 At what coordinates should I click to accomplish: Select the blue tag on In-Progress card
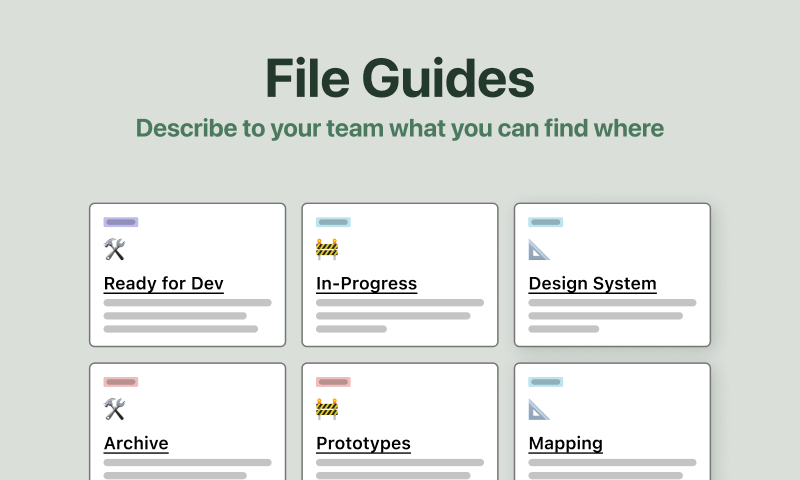click(x=333, y=222)
